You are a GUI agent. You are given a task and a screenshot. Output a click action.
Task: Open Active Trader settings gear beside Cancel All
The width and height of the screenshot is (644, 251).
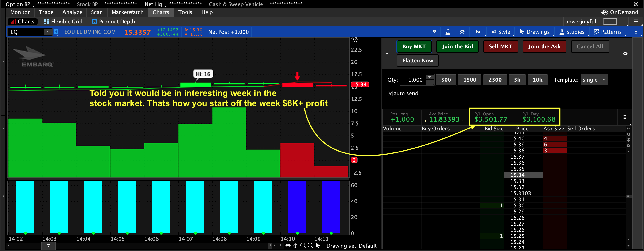625,53
